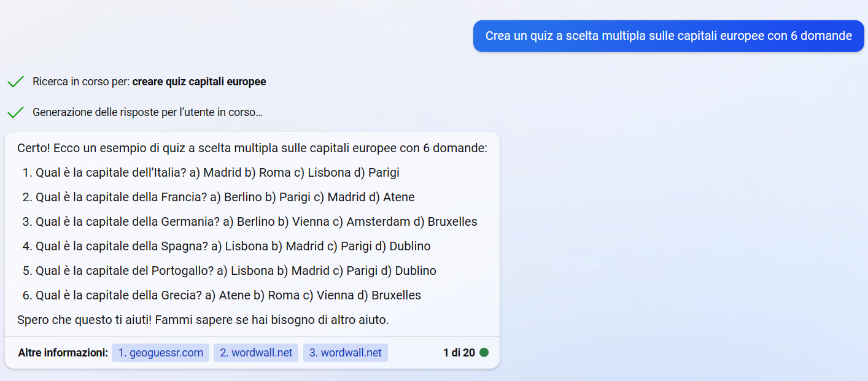This screenshot has height=381, width=868.
Task: Click the "Generazione delle risposte" status text
Action: pos(147,112)
